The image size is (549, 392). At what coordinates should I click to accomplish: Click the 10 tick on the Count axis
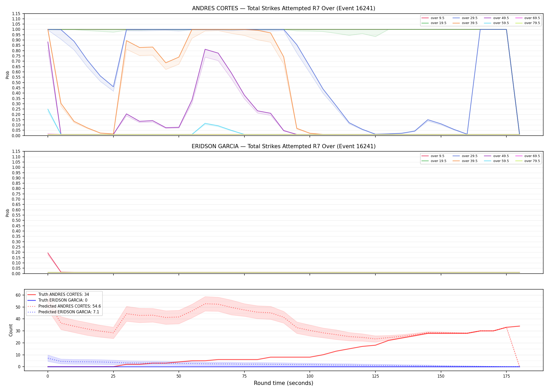click(18, 355)
